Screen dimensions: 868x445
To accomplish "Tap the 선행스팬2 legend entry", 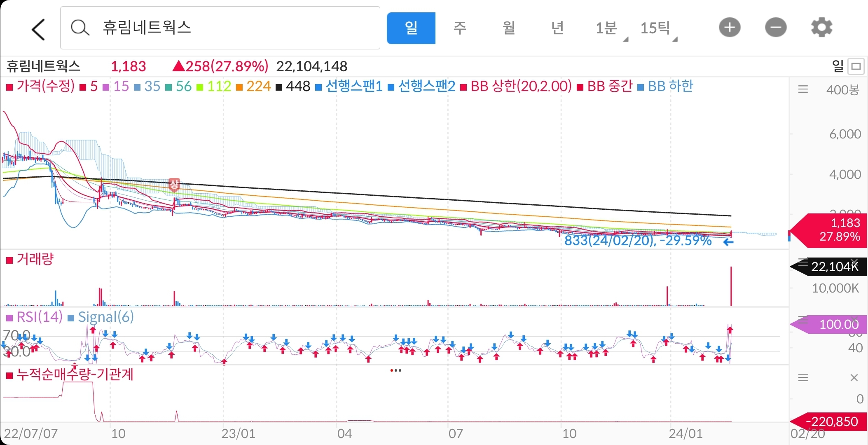I will pos(422,86).
